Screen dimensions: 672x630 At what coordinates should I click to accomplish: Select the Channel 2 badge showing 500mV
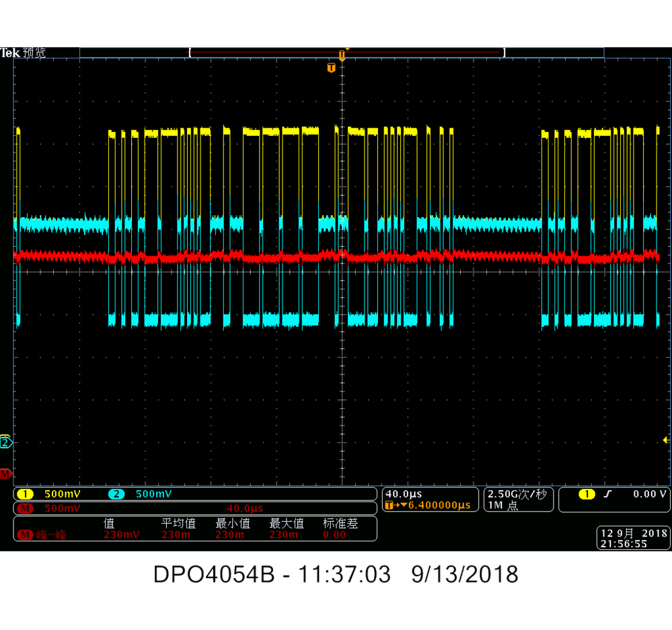pyautogui.click(x=135, y=494)
